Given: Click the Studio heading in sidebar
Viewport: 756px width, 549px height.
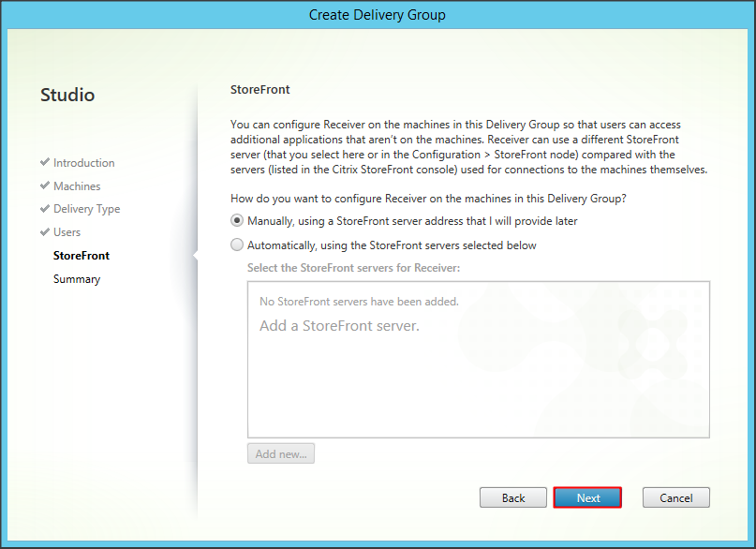Looking at the screenshot, I should [x=67, y=96].
